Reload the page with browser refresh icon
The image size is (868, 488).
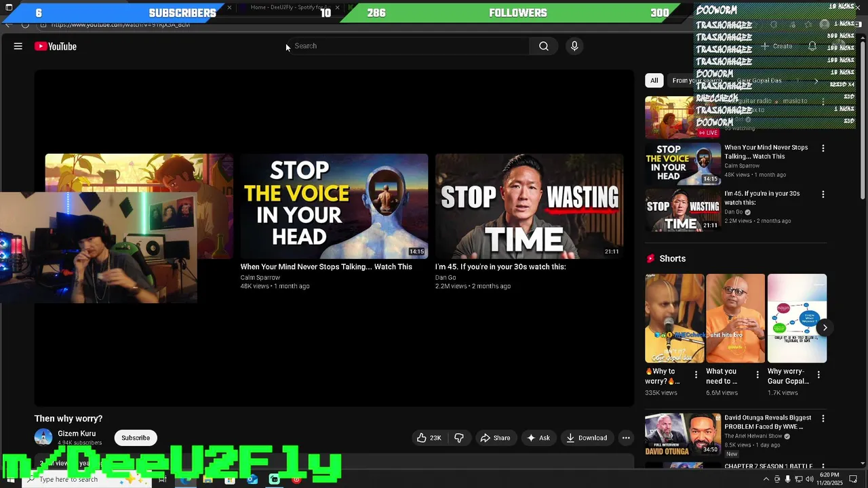(x=25, y=24)
